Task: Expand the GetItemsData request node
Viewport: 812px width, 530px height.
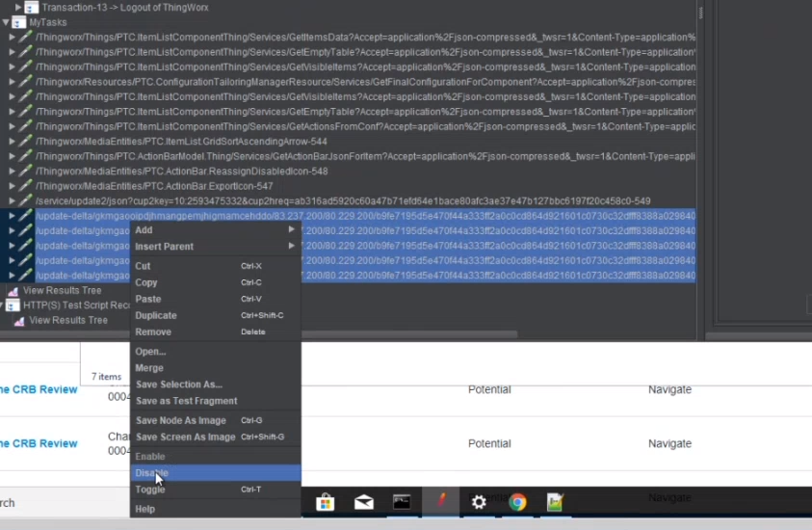Action: [12, 38]
